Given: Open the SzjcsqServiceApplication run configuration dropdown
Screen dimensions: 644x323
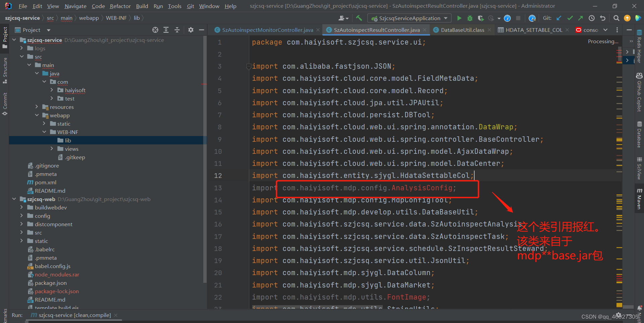Looking at the screenshot, I should click(410, 18).
